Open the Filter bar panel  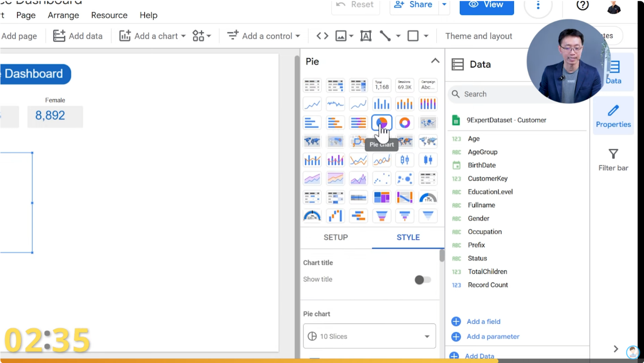[x=612, y=160]
